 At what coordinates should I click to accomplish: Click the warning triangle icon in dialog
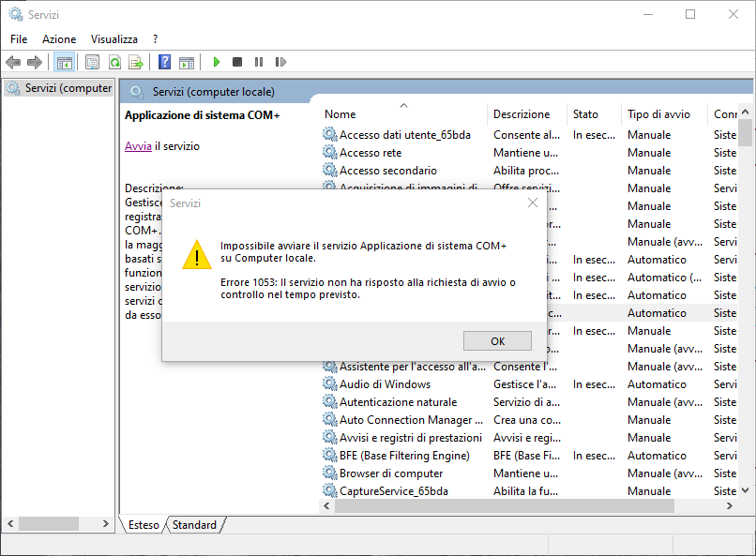click(x=197, y=254)
